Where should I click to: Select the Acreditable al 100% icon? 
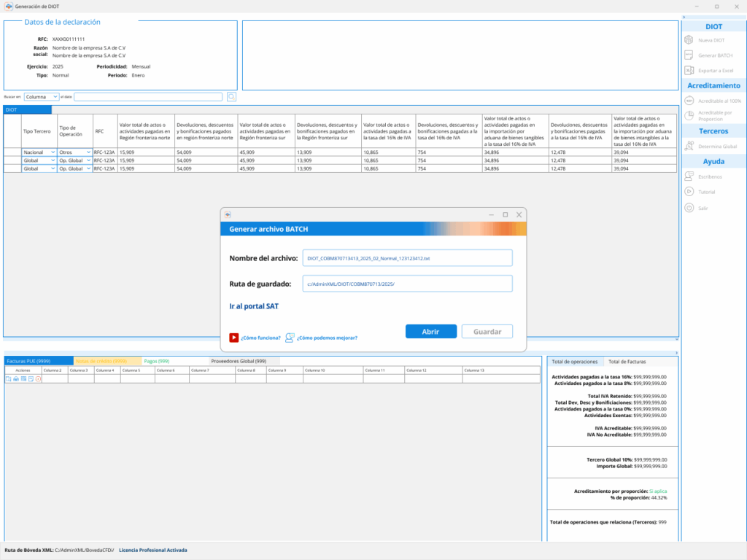[689, 101]
